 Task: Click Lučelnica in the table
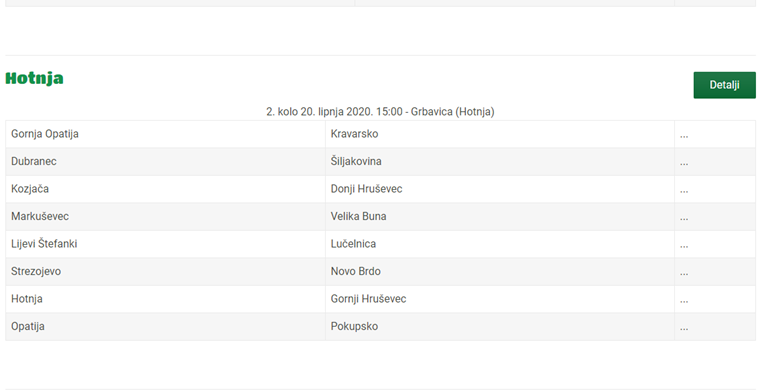[353, 244]
